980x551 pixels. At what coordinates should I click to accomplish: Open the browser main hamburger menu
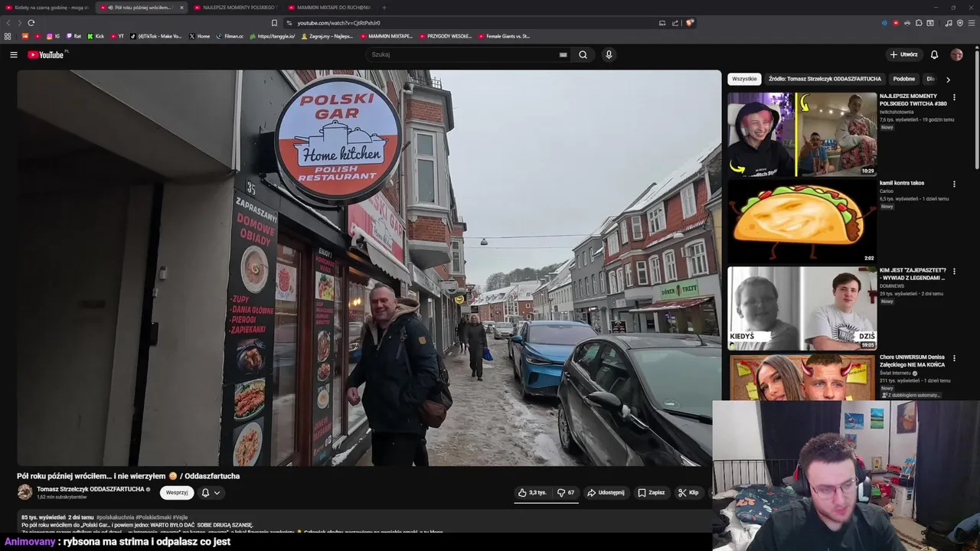click(971, 23)
